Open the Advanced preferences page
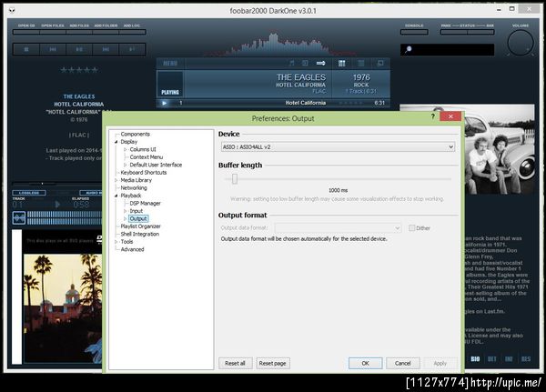The image size is (546, 392). tap(132, 249)
